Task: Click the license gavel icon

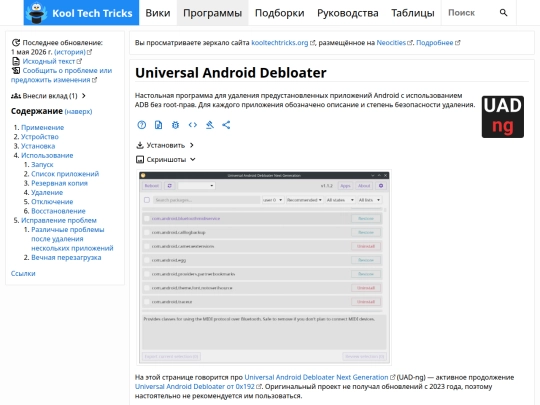Action: (209, 125)
